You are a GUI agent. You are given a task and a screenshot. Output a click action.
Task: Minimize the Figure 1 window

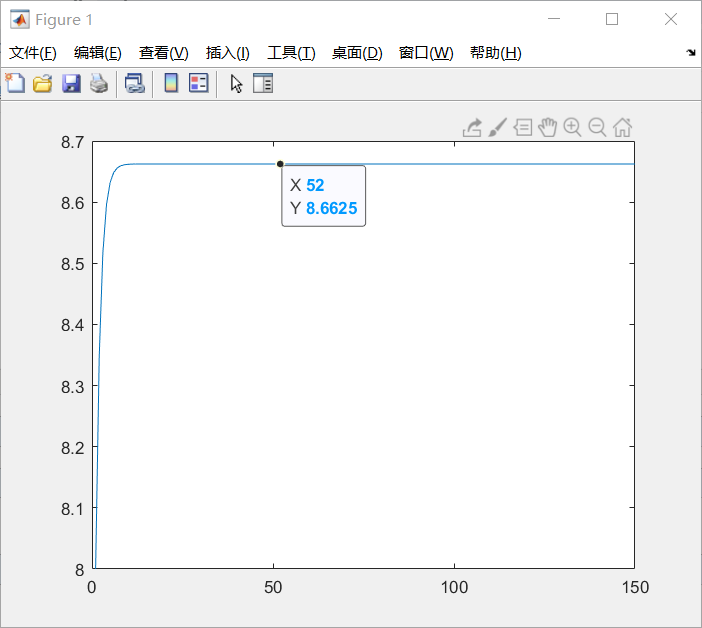[554, 19]
